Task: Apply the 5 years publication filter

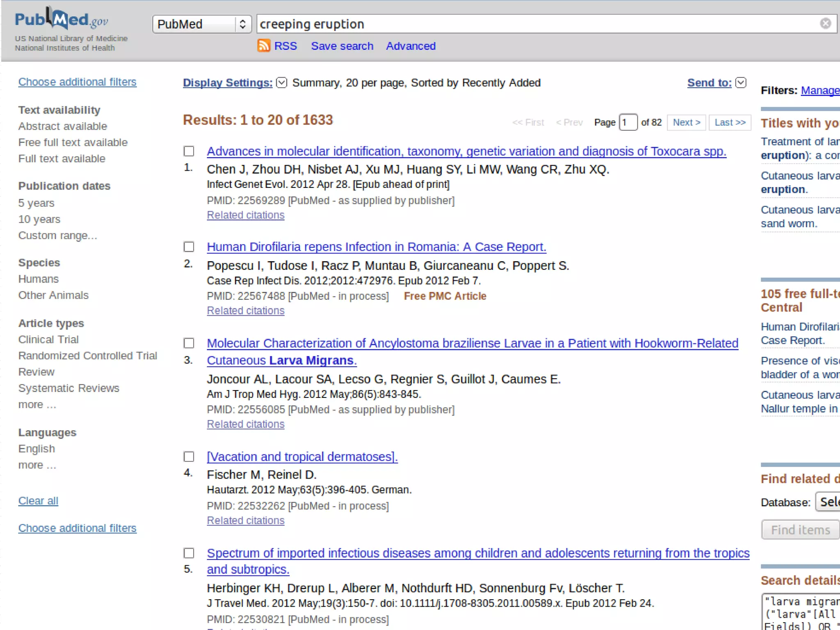Action: (x=36, y=203)
